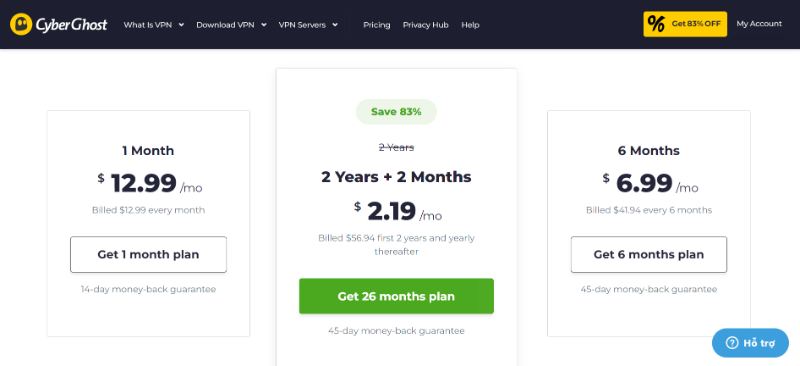
Task: Expand the Download VPN dropdown arrow
Action: (x=263, y=25)
